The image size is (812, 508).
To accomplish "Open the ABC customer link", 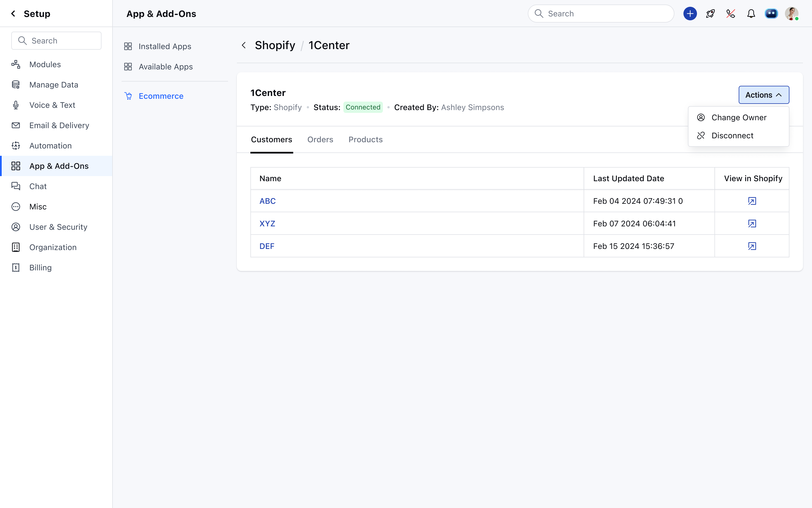I will (x=267, y=201).
